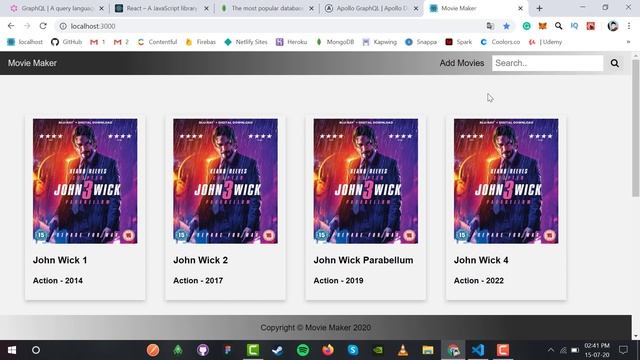The image size is (640, 360).
Task: Click the Movie Maker brand title
Action: point(32,63)
